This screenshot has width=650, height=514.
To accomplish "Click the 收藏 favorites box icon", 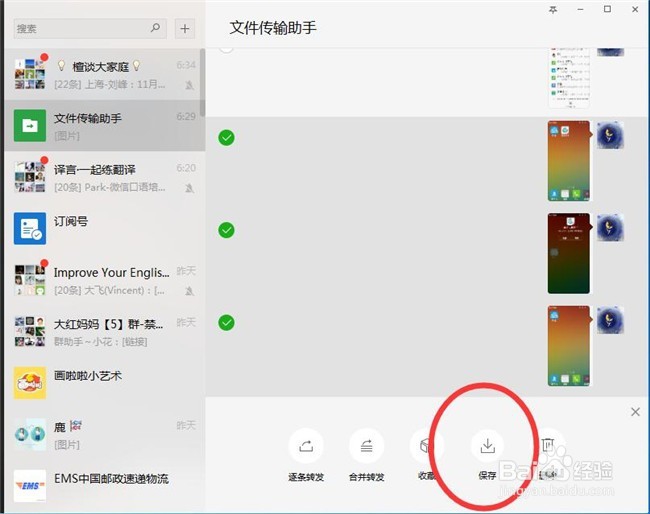I will tap(427, 446).
